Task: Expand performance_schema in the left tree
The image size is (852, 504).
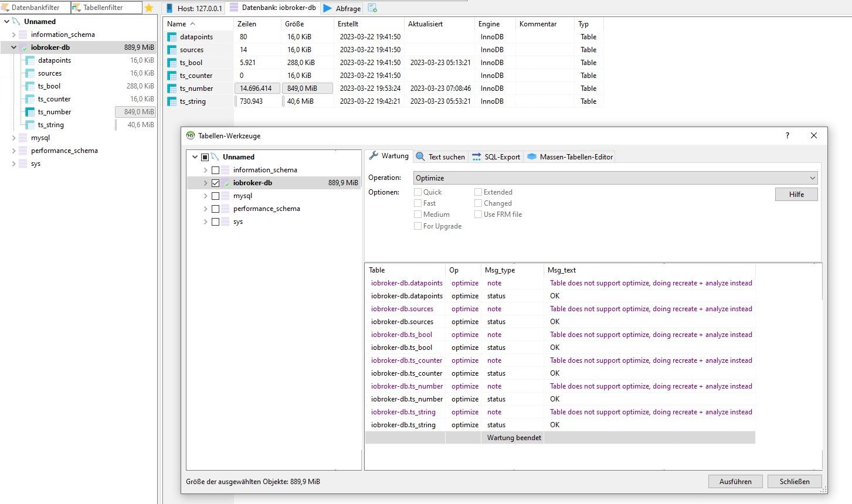Action: [13, 151]
